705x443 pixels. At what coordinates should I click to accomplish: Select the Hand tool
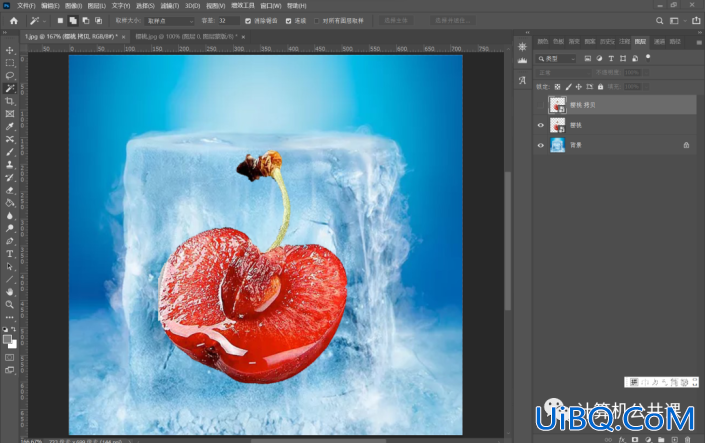(9, 291)
